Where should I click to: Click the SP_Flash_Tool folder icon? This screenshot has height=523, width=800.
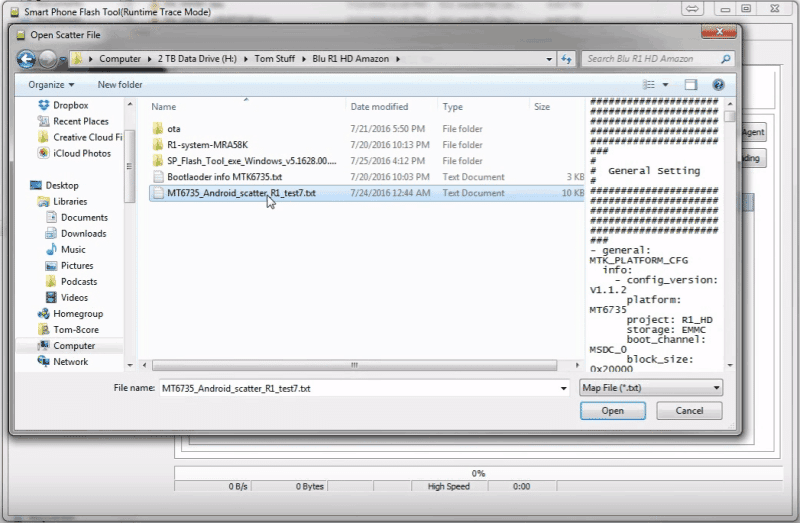coord(158,161)
